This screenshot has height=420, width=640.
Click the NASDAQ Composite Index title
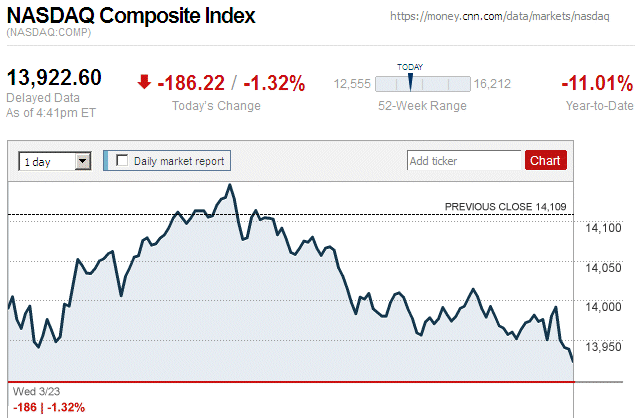click(131, 17)
